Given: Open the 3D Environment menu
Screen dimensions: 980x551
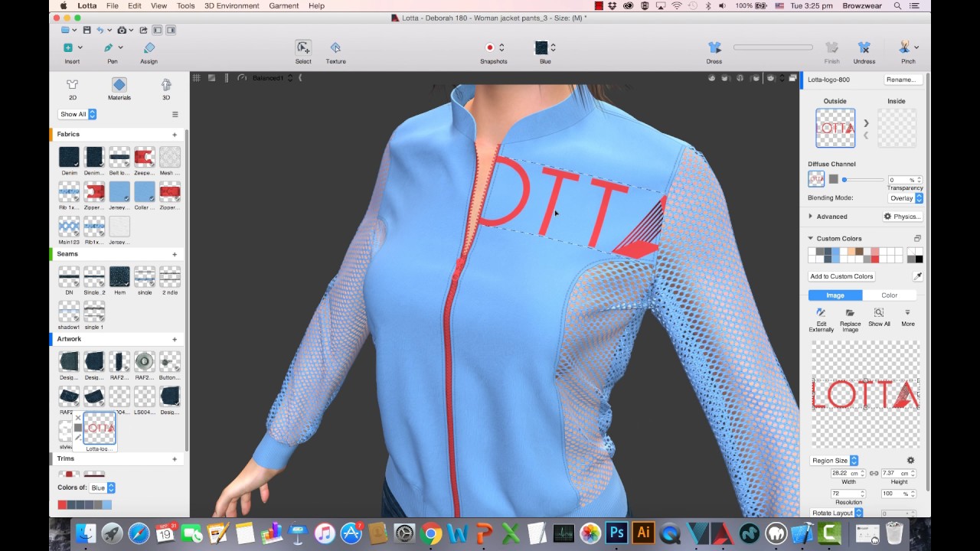Looking at the screenshot, I should pyautogui.click(x=232, y=5).
